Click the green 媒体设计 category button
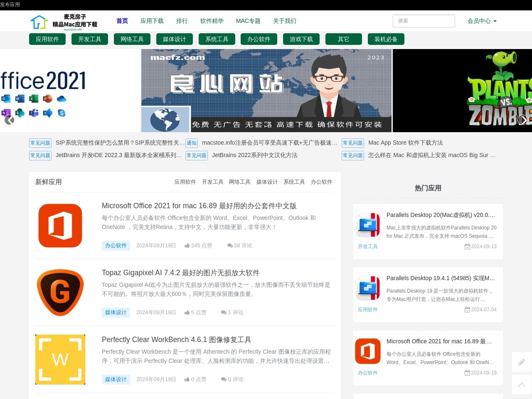The width and height of the screenshot is (532, 399). tap(175, 39)
